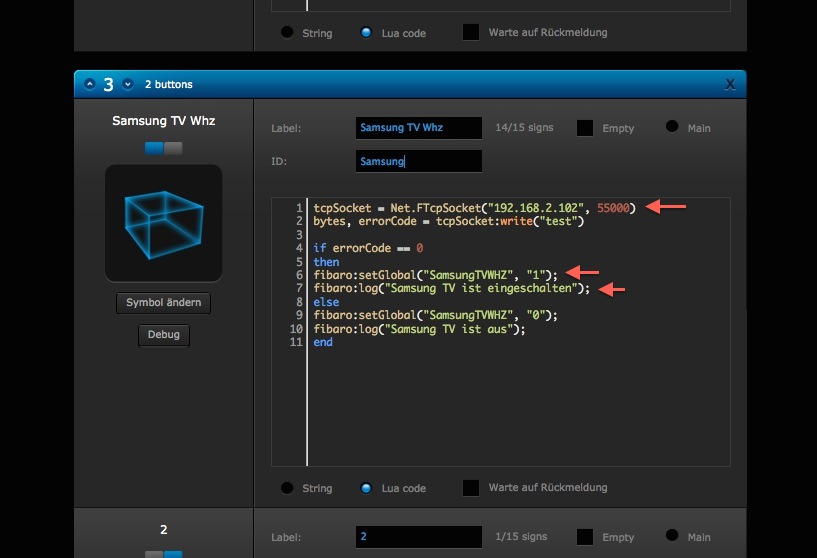This screenshot has width=817, height=558.
Task: Click the Label field containing Samsung TV Whz
Action: pyautogui.click(x=418, y=128)
